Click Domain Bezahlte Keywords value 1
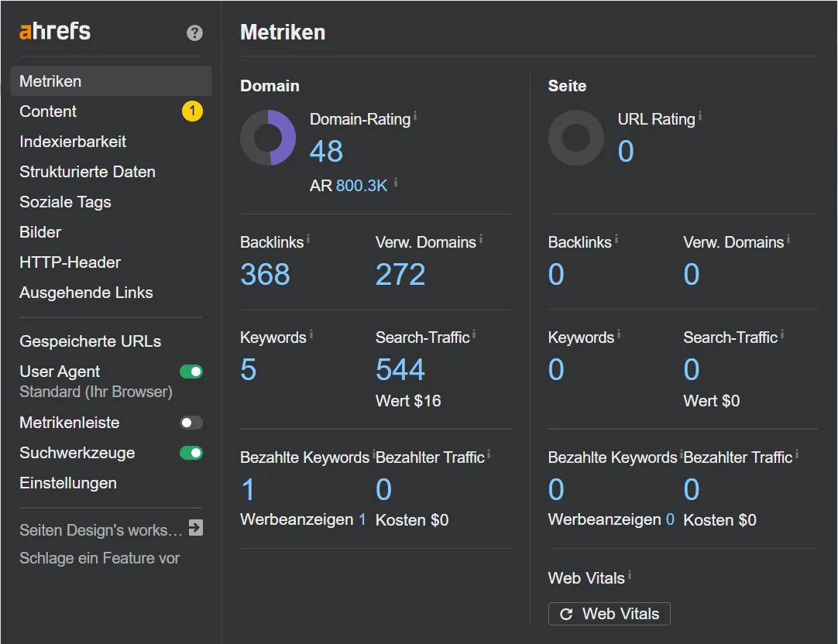 pyautogui.click(x=248, y=490)
